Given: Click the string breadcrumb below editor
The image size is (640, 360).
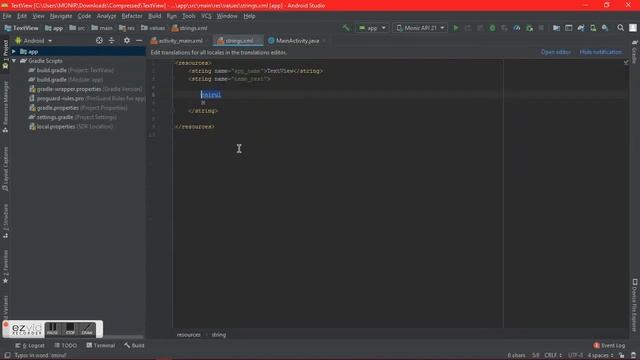Looking at the screenshot, I should 218,335.
